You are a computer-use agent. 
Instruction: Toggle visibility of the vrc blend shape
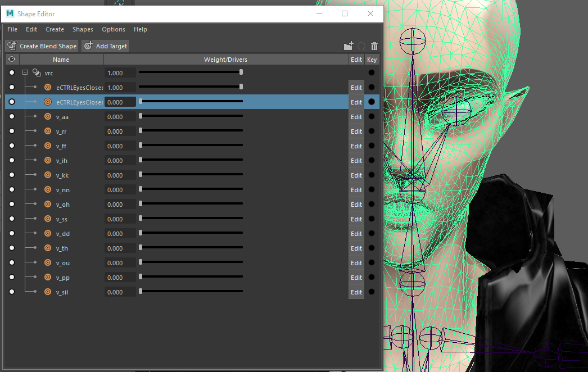point(12,73)
